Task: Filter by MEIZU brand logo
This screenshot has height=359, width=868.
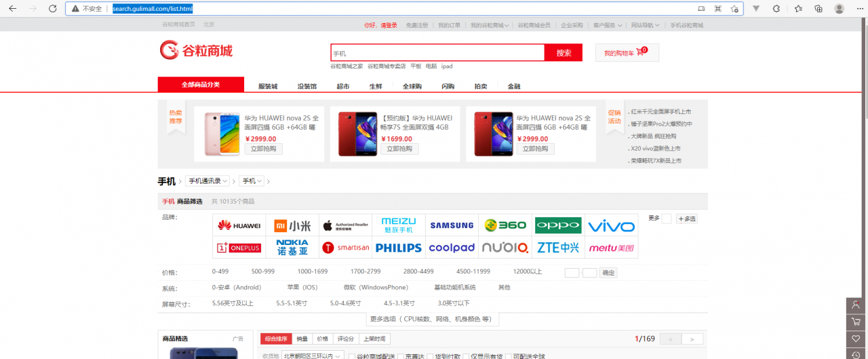Action: pos(399,225)
